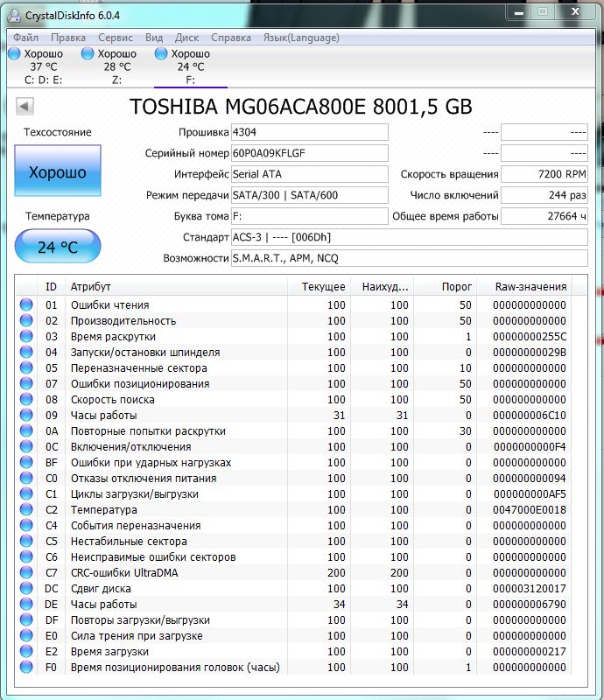Open the Справка menu

point(231,38)
